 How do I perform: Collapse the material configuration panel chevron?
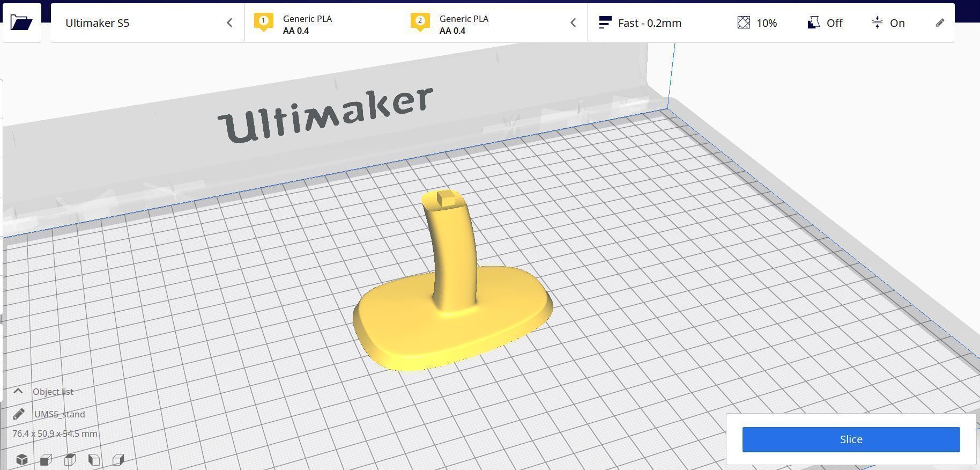tap(573, 23)
